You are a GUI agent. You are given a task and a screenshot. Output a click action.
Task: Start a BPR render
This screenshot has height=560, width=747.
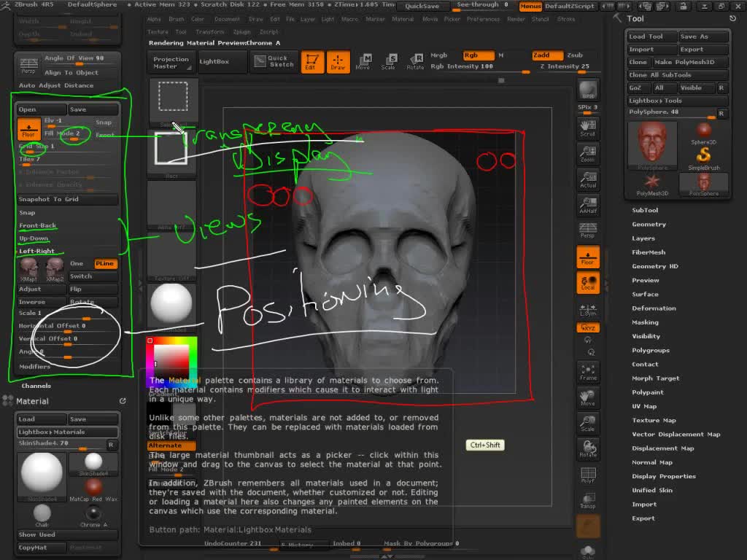[x=588, y=90]
